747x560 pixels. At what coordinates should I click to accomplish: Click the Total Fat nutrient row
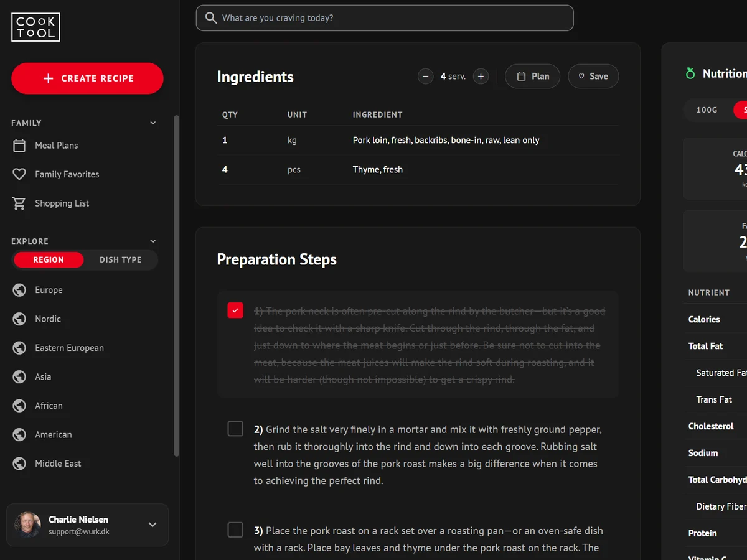point(715,346)
